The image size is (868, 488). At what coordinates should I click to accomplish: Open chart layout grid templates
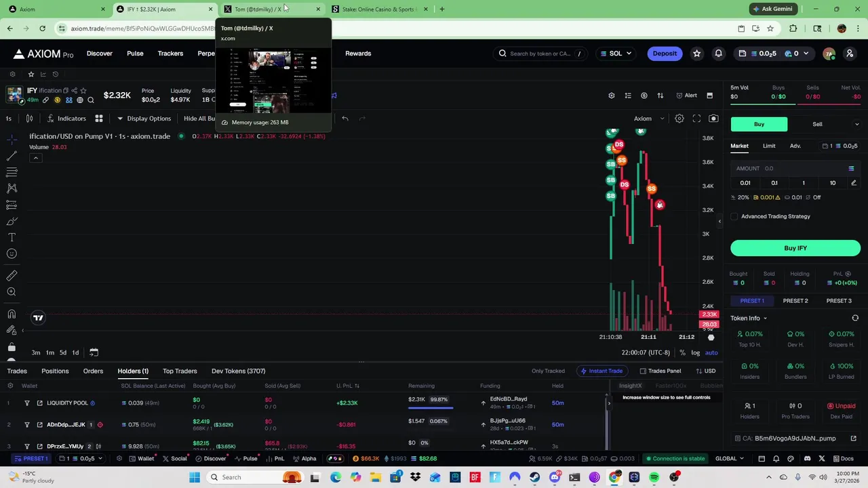point(99,119)
